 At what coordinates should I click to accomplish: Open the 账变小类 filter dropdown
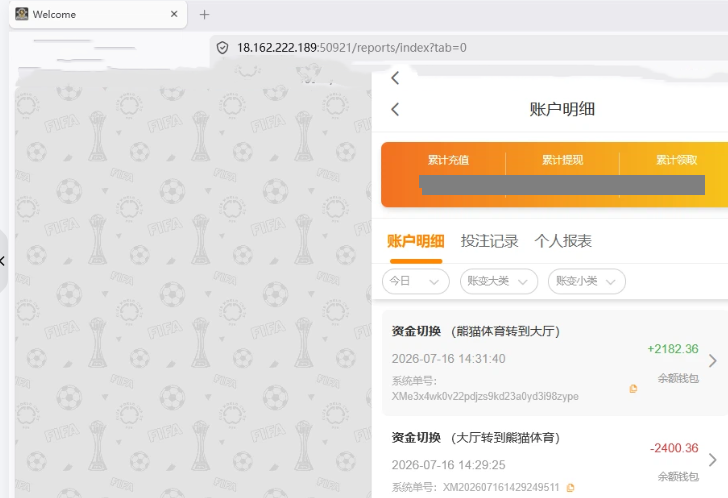586,281
